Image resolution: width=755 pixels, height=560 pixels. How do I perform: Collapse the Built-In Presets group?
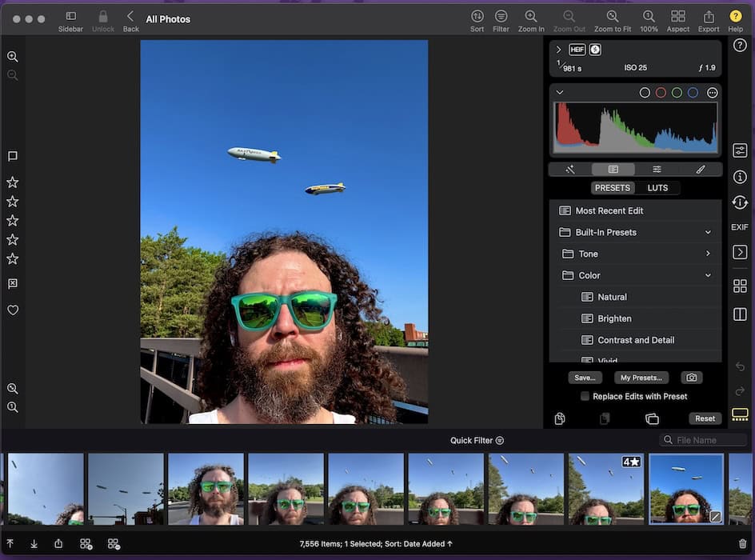pyautogui.click(x=708, y=232)
